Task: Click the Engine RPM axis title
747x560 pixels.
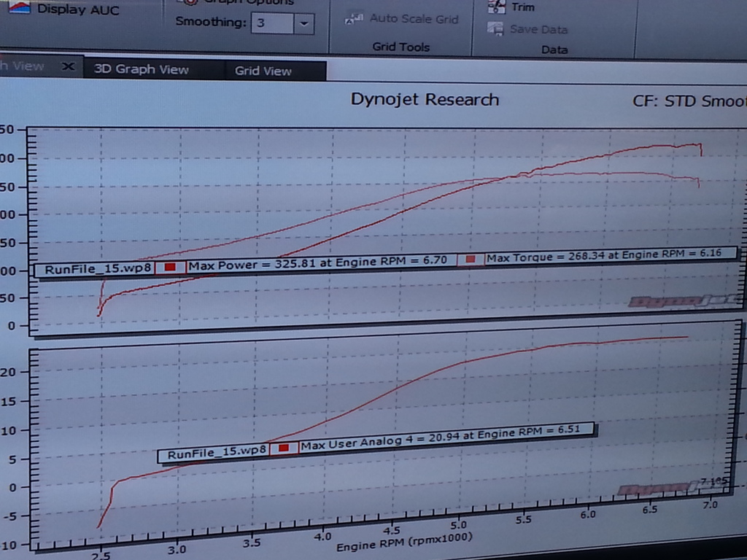Action: point(403,540)
